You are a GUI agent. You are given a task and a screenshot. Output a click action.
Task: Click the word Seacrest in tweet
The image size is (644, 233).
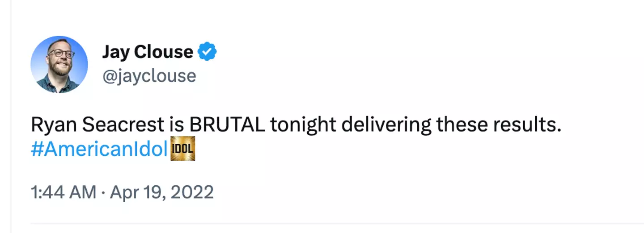click(x=123, y=125)
